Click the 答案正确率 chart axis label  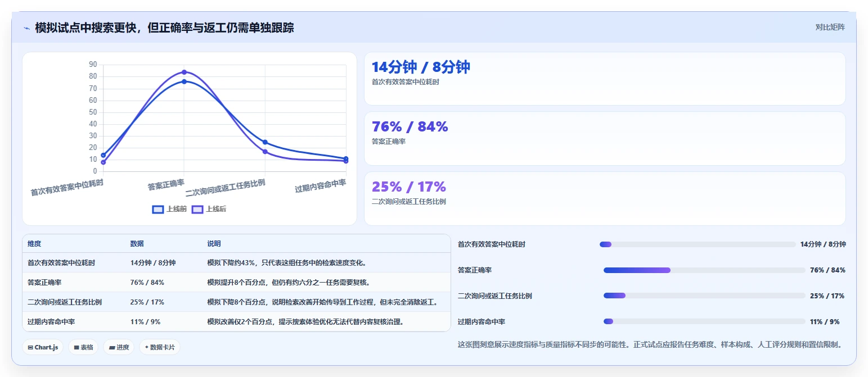166,184
